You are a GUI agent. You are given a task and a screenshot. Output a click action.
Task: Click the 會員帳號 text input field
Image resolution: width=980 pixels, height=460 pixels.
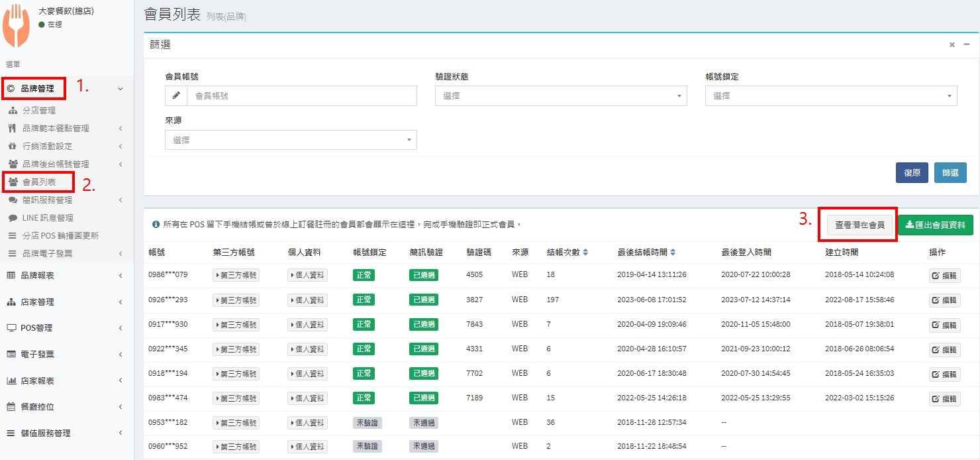click(301, 95)
